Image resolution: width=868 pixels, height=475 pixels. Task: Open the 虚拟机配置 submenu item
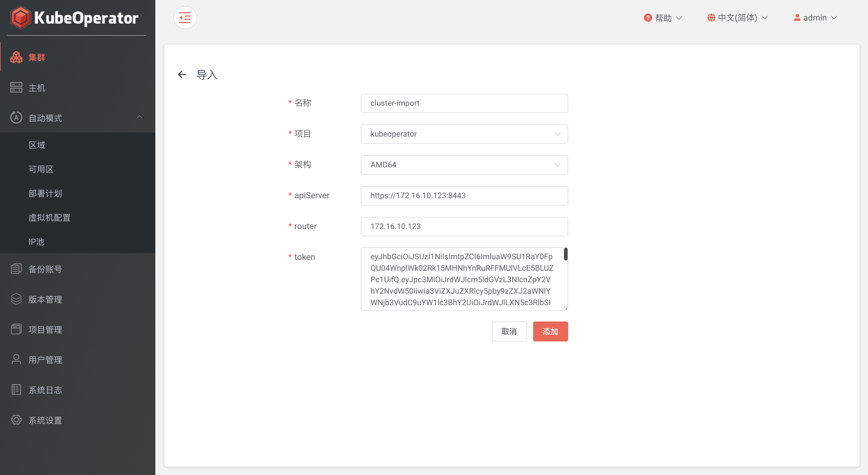(77, 218)
